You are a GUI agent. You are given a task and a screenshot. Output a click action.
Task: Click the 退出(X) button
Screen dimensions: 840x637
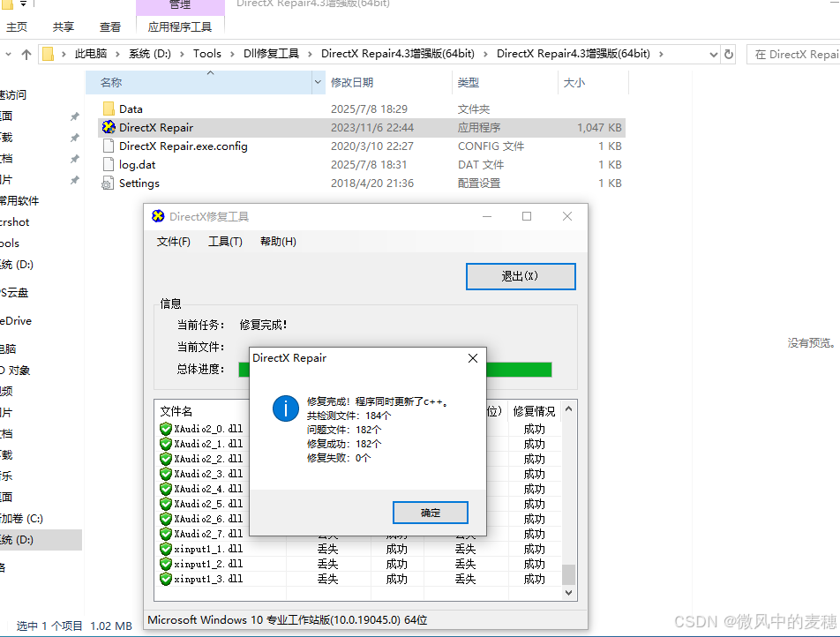(521, 276)
